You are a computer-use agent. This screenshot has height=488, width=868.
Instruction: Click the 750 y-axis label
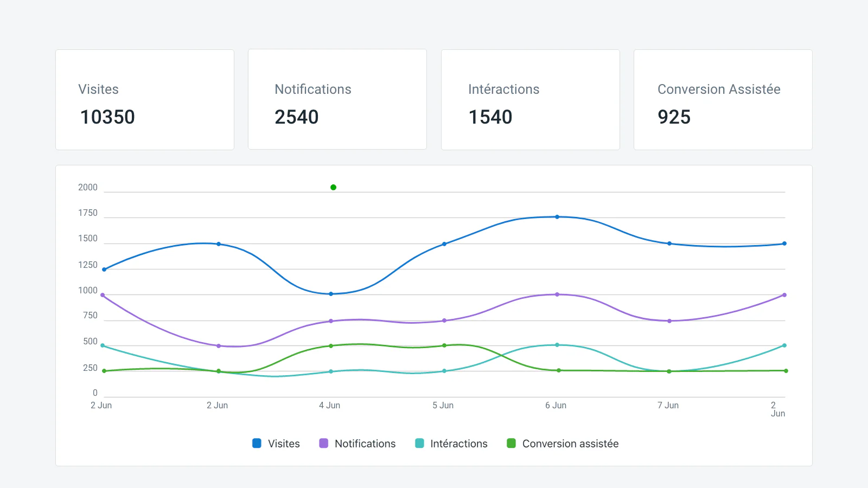[90, 316]
